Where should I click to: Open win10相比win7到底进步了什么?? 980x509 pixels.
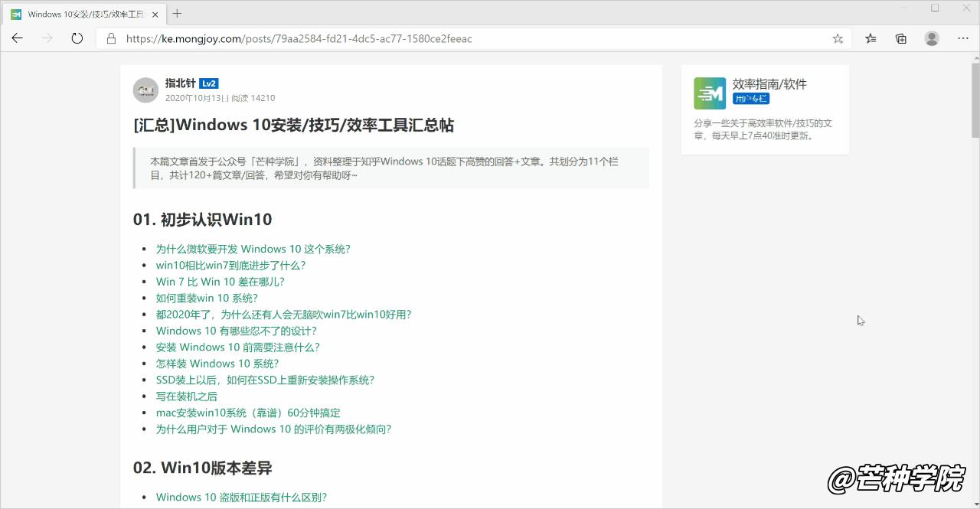pos(230,265)
